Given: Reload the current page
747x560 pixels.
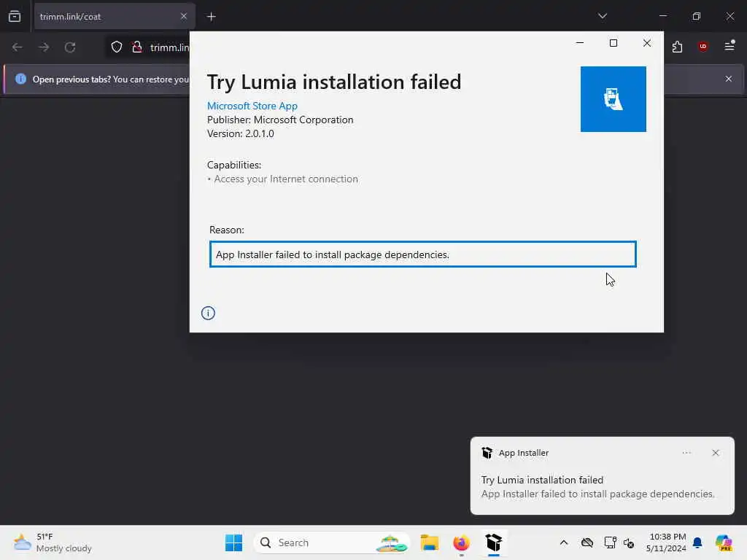Looking at the screenshot, I should [x=70, y=47].
